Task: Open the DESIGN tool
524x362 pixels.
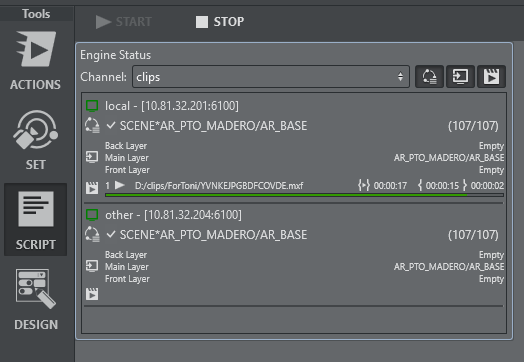Action: pos(35,300)
